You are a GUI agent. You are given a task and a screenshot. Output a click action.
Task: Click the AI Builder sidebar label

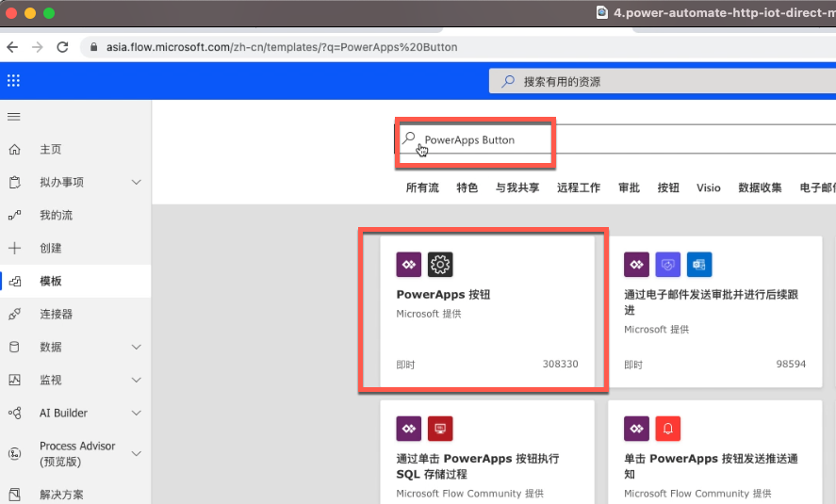point(63,413)
